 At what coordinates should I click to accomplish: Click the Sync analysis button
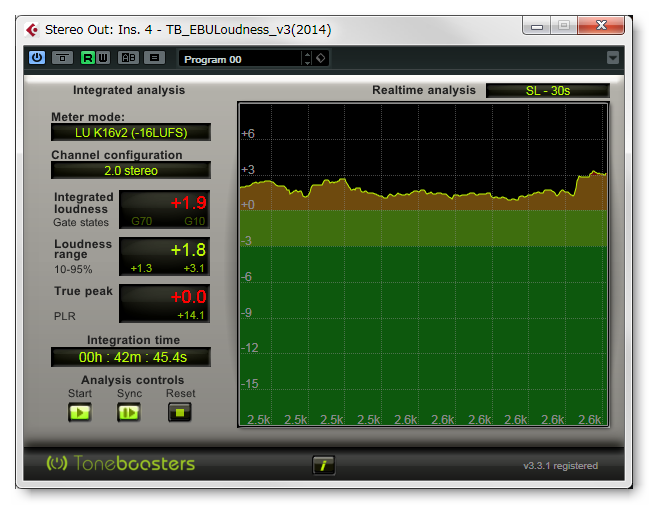tap(129, 412)
